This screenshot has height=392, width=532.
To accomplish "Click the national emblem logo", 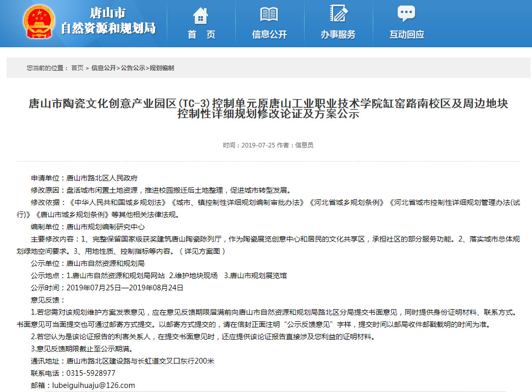I will coord(39,23).
